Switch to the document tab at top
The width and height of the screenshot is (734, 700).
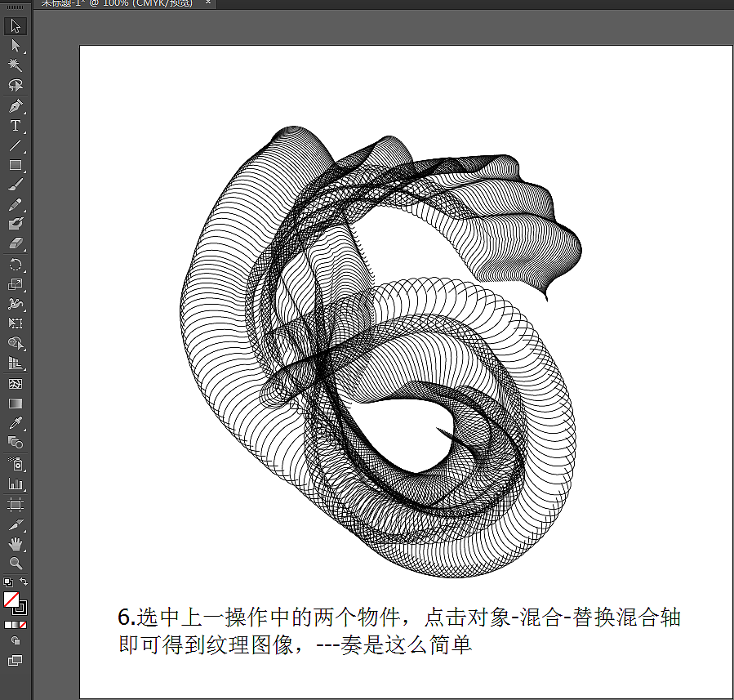point(117,3)
